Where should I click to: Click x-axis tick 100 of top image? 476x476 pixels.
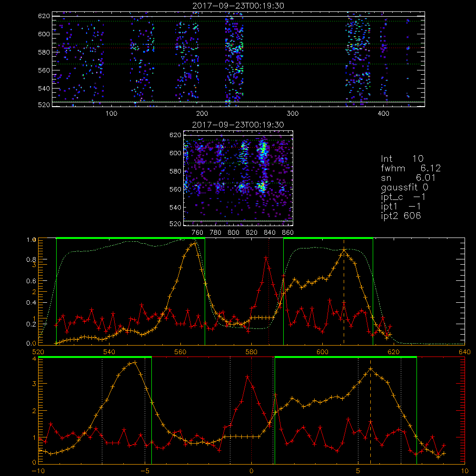[111, 114]
